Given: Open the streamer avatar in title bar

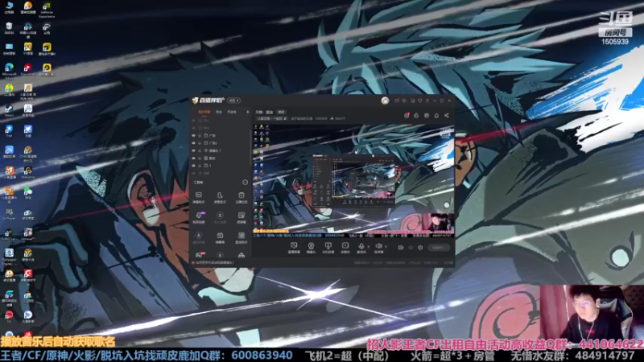Looking at the screenshot, I should pyautogui.click(x=385, y=101).
